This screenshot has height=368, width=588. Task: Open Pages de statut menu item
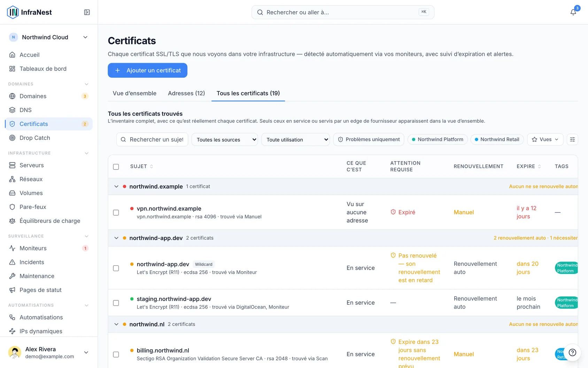[49, 290]
